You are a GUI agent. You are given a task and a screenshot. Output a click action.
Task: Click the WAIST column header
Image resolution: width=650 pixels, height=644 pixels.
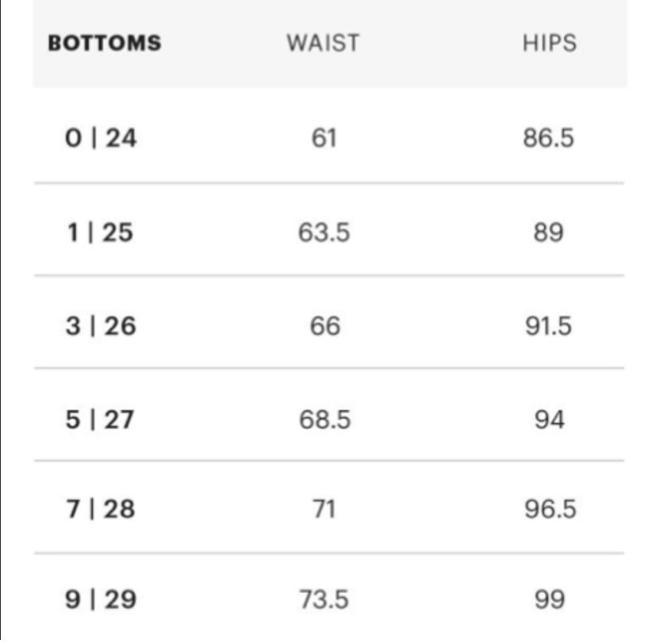tap(323, 43)
